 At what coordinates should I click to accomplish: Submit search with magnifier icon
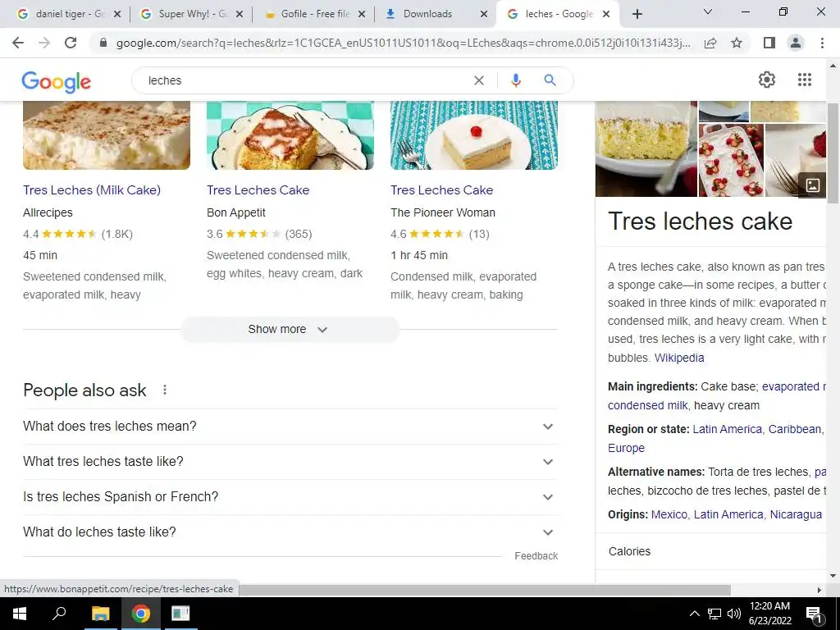550,80
